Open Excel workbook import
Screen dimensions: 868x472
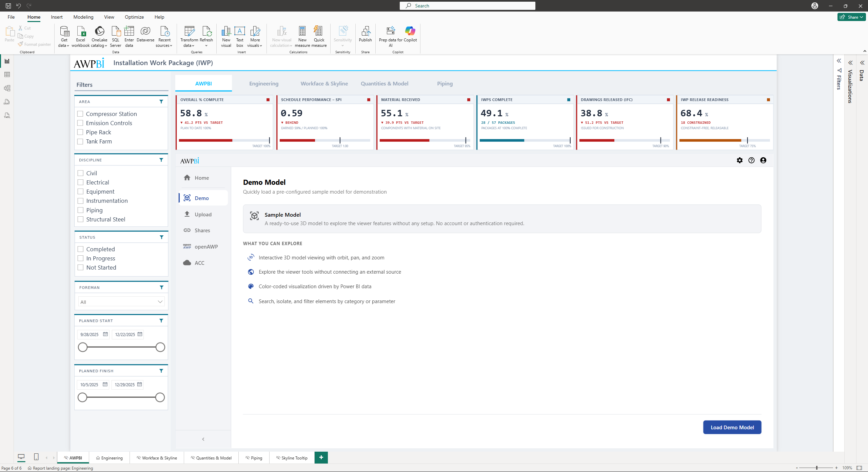click(x=81, y=36)
